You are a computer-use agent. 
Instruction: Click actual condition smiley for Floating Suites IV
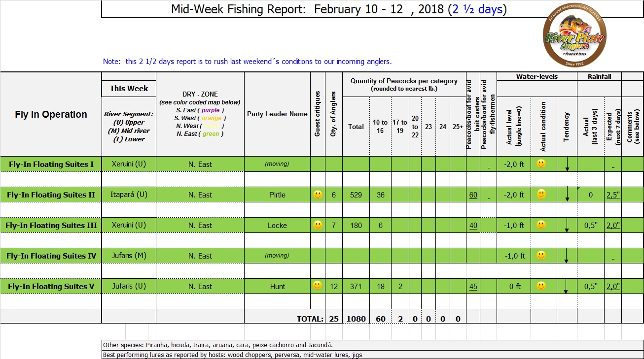541,255
